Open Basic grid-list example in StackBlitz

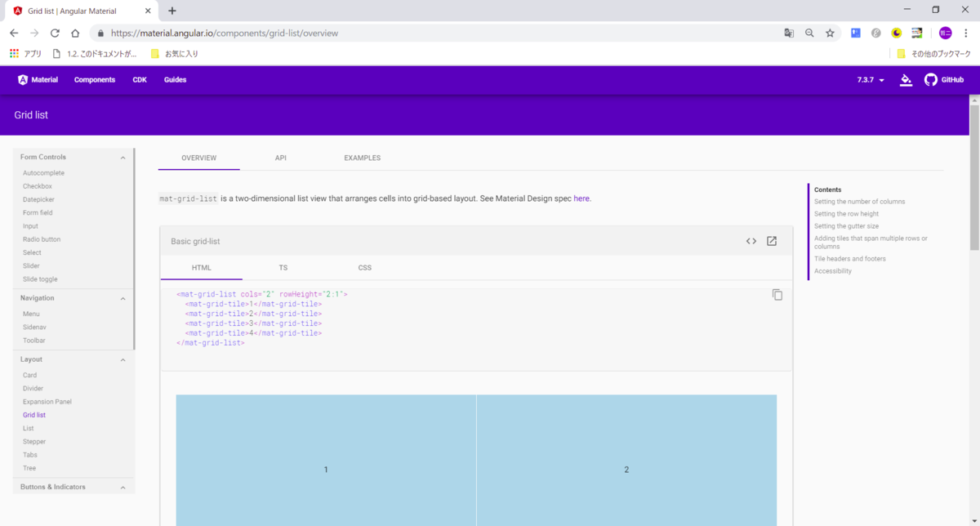[772, 241]
